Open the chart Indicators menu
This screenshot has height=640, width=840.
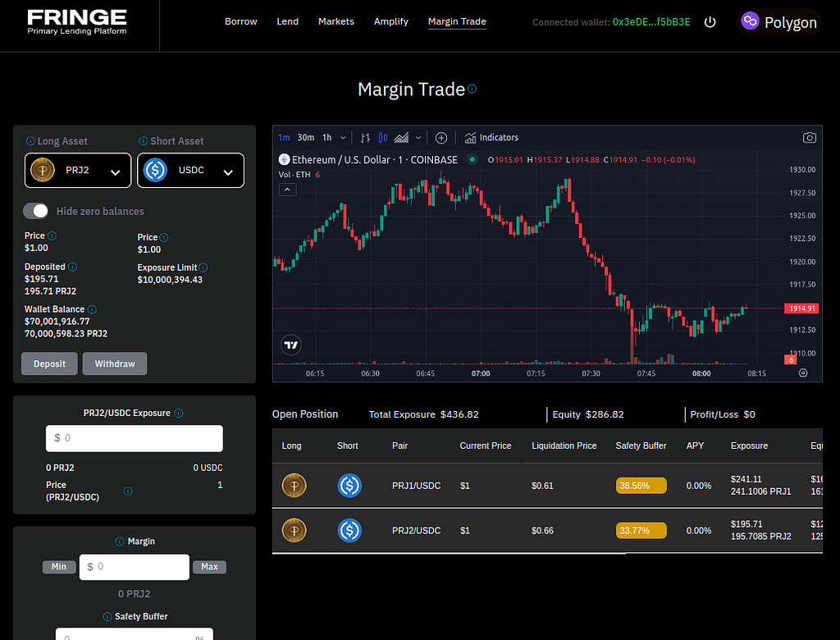click(x=491, y=138)
